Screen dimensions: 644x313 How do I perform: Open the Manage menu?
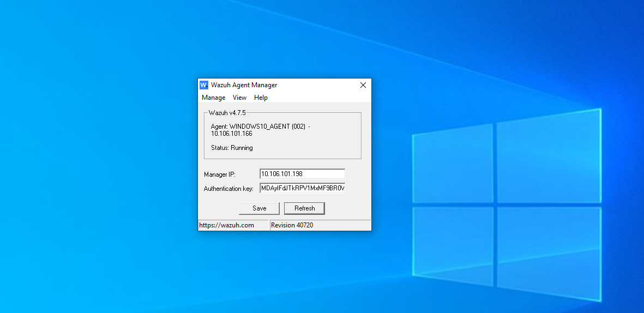[x=214, y=98]
